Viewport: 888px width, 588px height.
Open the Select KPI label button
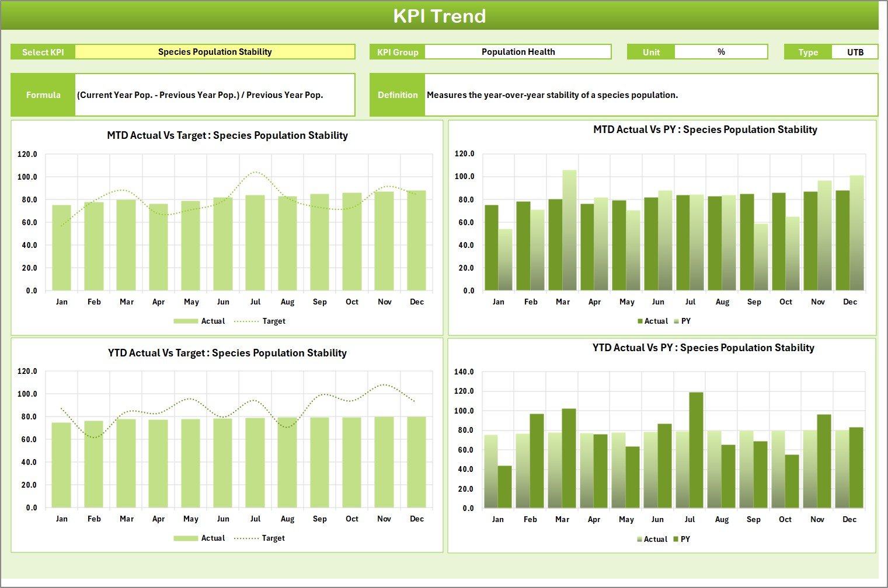tap(42, 51)
